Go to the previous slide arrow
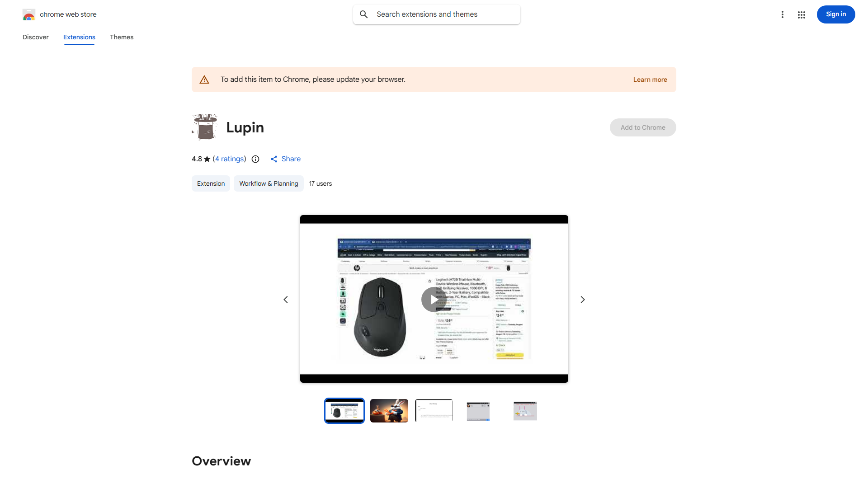The height and width of the screenshot is (488, 868). pyautogui.click(x=286, y=300)
